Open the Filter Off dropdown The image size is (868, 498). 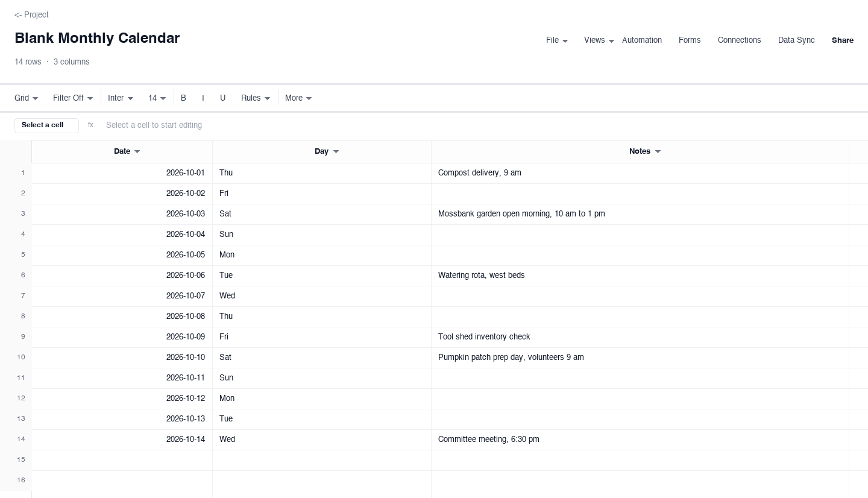coord(73,98)
